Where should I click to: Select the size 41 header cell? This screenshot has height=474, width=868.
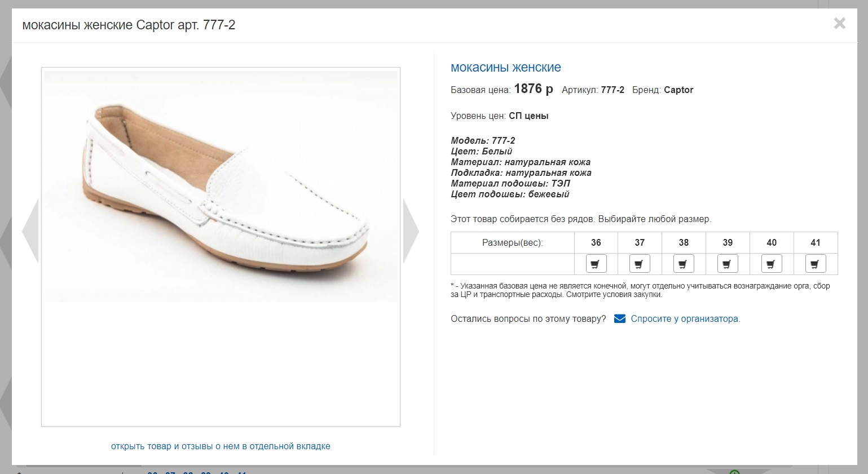tap(816, 242)
